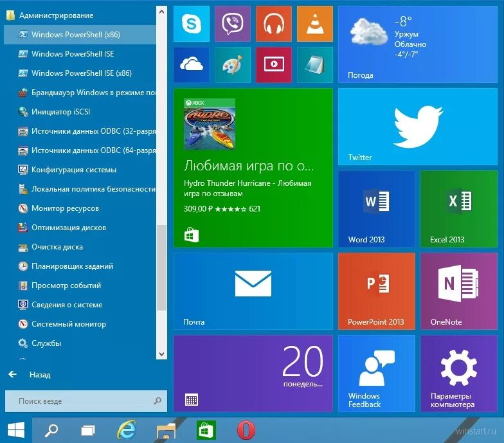This screenshot has width=504, height=443.
Task: Open Просмотр событий
Action: pyautogui.click(x=80, y=285)
